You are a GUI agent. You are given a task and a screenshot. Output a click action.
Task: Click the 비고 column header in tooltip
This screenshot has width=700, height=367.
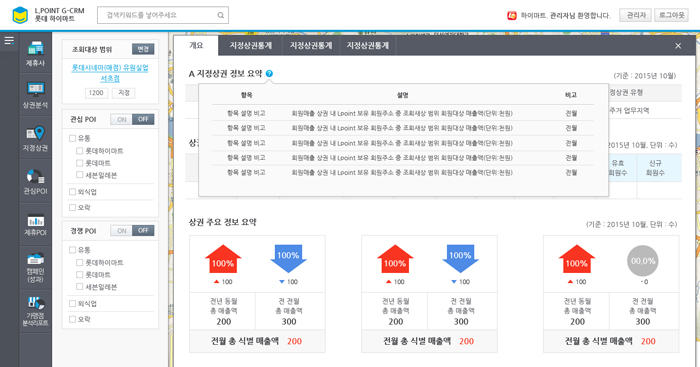pyautogui.click(x=571, y=95)
